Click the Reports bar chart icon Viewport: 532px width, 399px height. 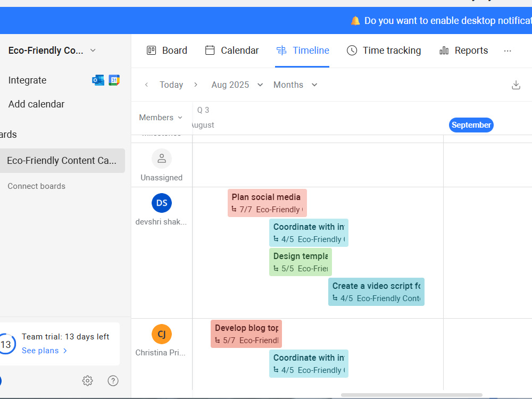444,51
